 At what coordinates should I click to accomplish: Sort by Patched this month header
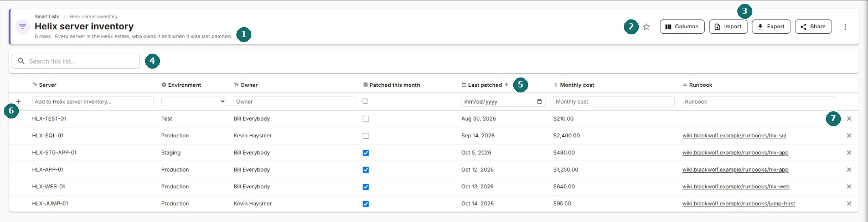pyautogui.click(x=391, y=85)
